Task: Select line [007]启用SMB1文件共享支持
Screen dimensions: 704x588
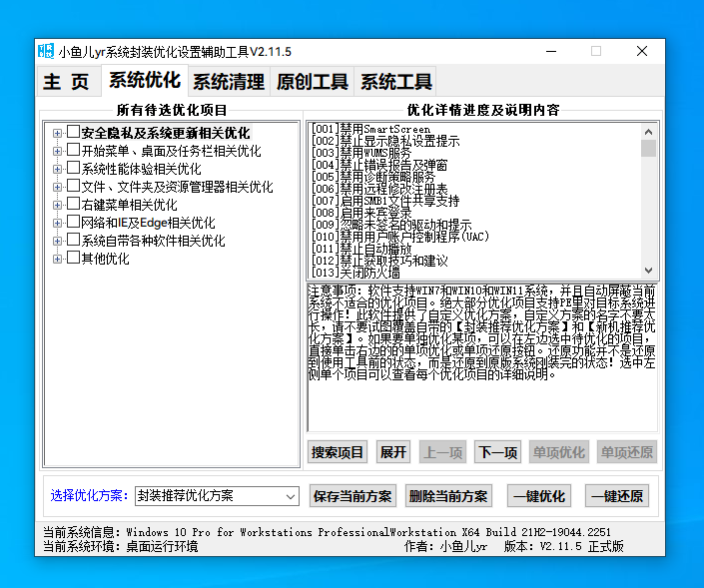Action: click(385, 201)
